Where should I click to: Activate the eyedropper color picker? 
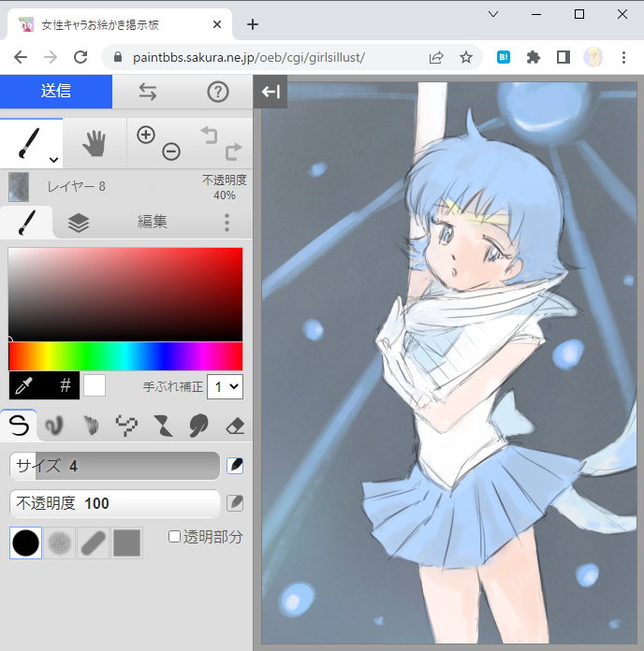coord(24,385)
